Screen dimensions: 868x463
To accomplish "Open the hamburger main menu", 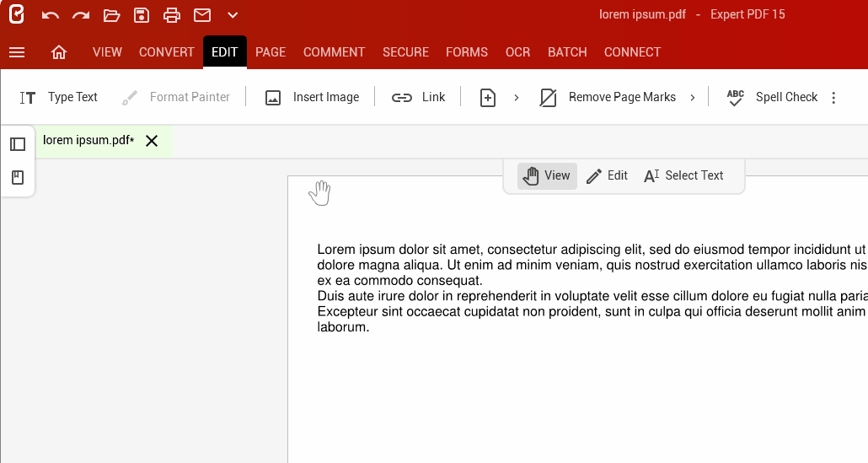I will click(17, 52).
